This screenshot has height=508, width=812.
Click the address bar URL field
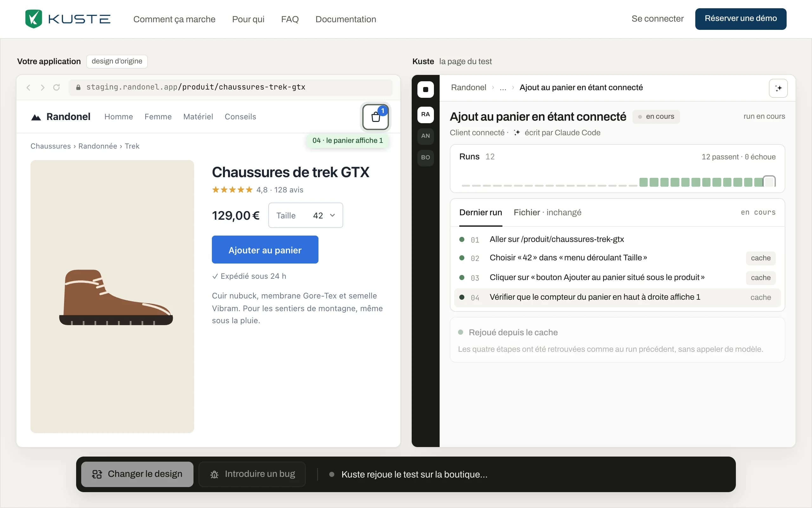pos(230,87)
